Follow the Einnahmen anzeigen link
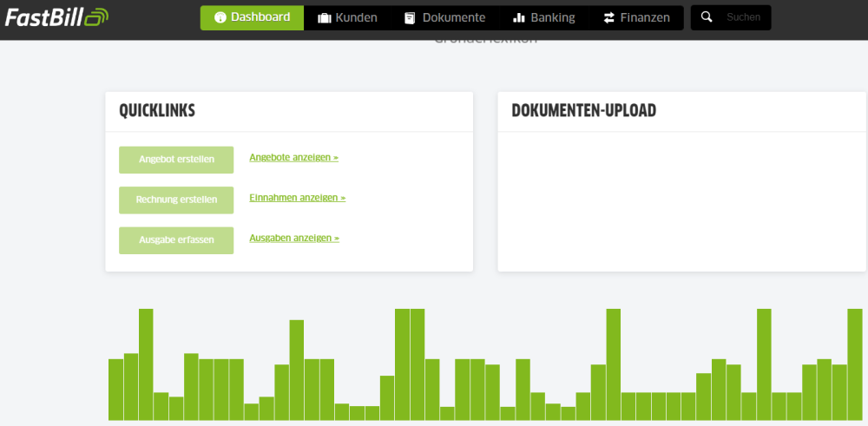This screenshot has height=426, width=868. 297,198
